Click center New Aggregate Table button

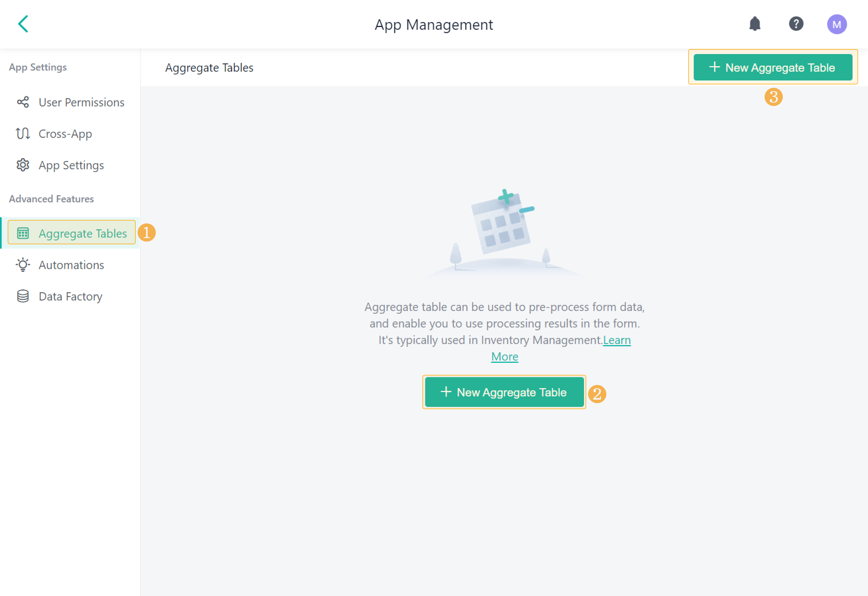504,392
